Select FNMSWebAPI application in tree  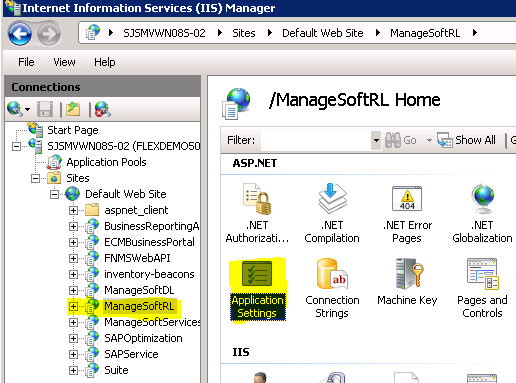pyautogui.click(x=137, y=258)
